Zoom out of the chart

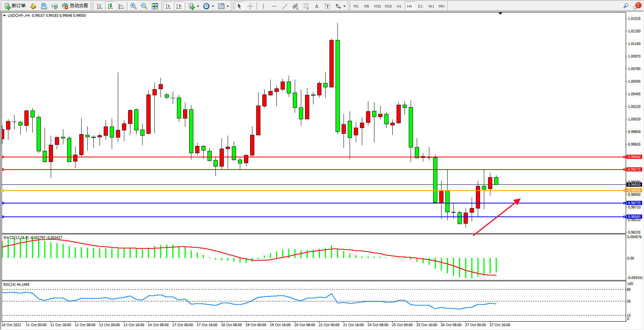pos(144,6)
